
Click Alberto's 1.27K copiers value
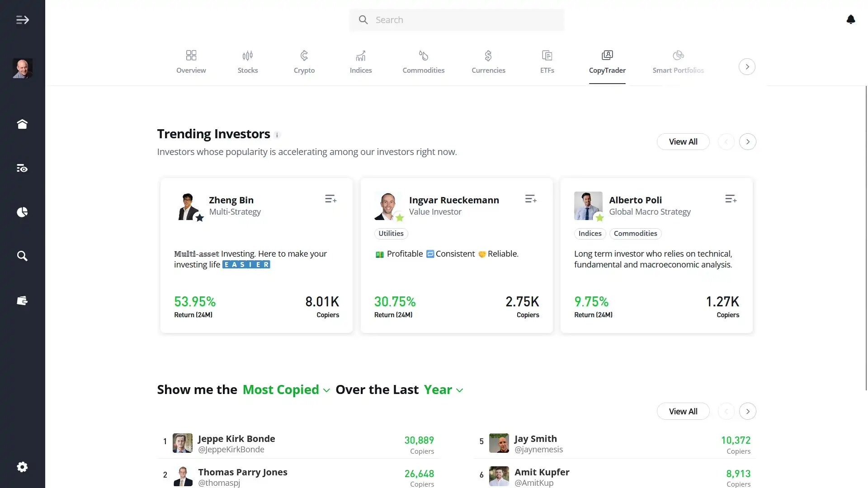(722, 301)
